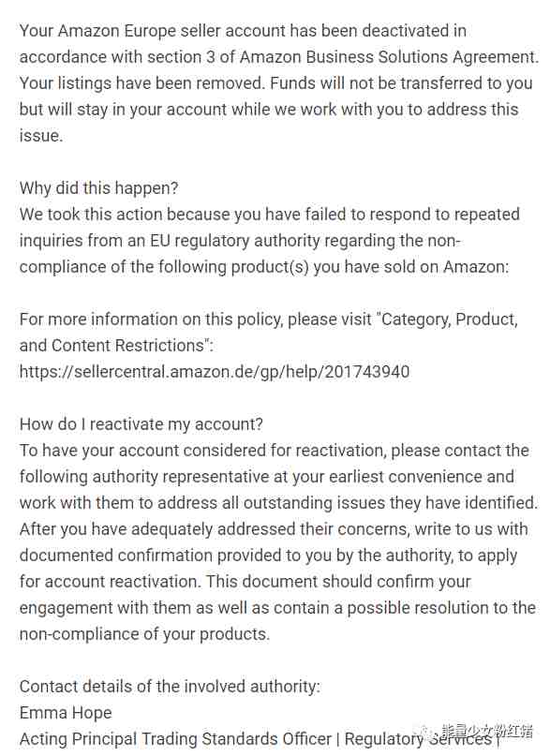The image size is (550, 756).
Task: Select the 'Why did this happen?' heading
Action: coord(98,187)
